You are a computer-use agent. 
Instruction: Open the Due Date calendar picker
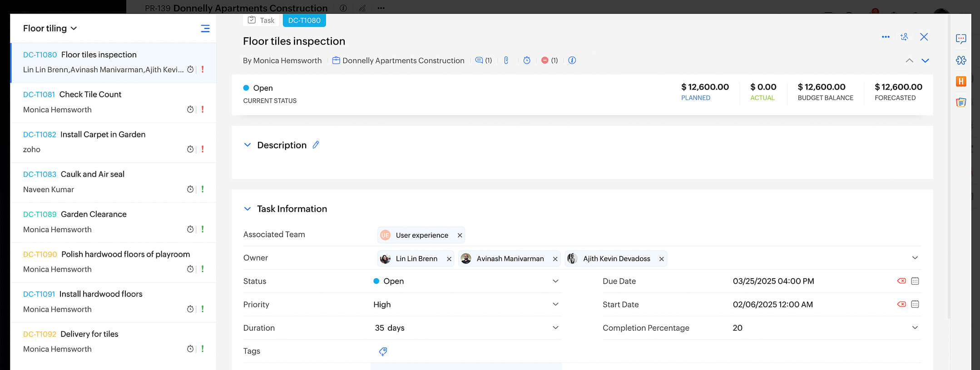pyautogui.click(x=915, y=281)
